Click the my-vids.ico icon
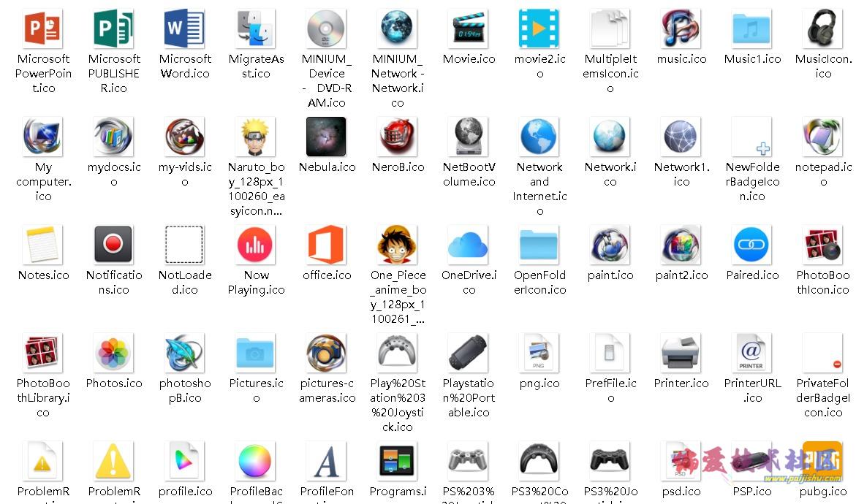The width and height of the screenshot is (856, 504). tap(184, 137)
